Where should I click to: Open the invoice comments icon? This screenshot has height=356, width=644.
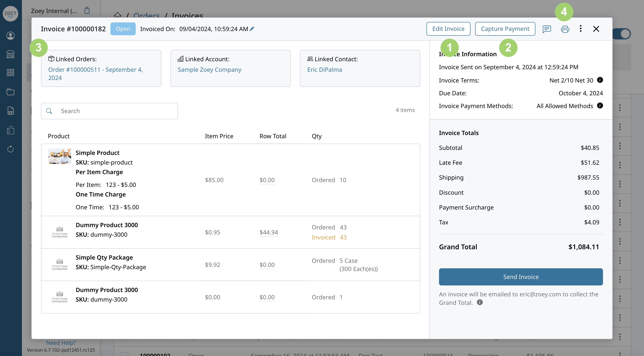coord(547,29)
